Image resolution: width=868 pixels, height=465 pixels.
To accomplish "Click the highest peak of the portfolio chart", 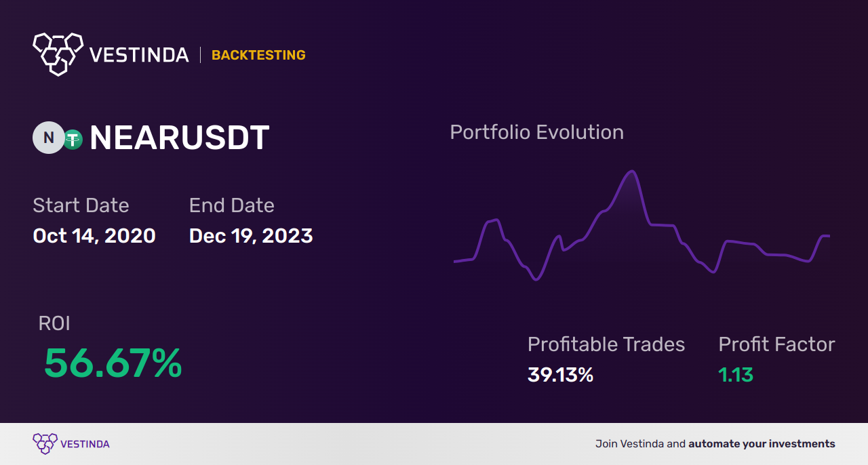I will (632, 171).
